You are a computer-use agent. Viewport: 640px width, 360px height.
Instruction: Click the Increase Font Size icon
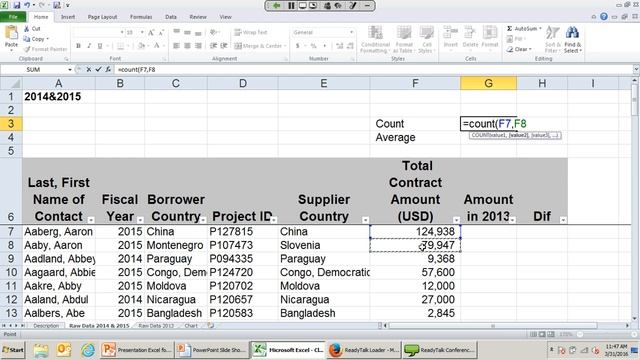coord(151,32)
